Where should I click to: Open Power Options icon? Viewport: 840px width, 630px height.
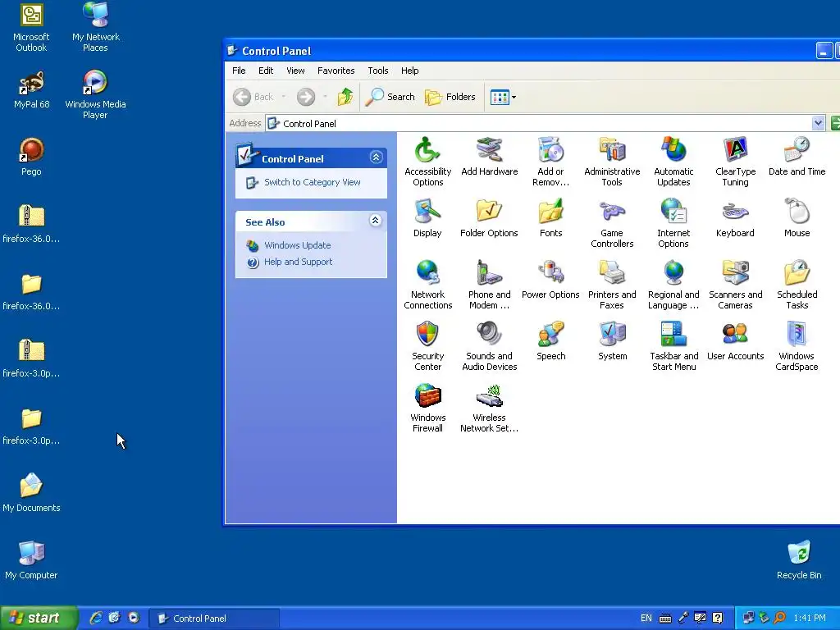(550, 280)
